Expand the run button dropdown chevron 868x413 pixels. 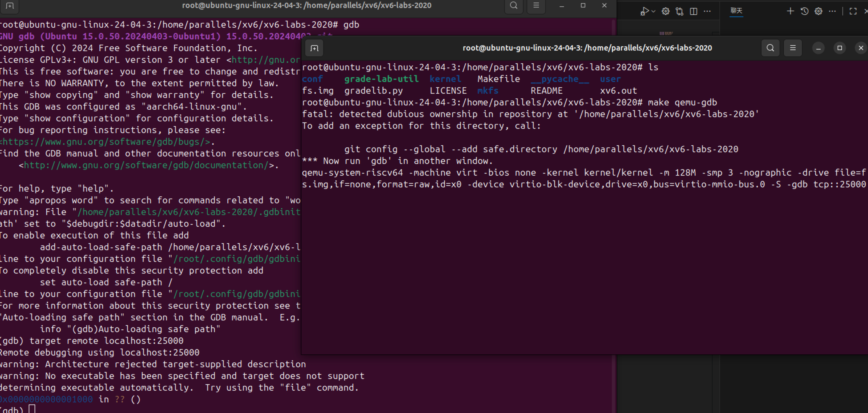pyautogui.click(x=653, y=11)
